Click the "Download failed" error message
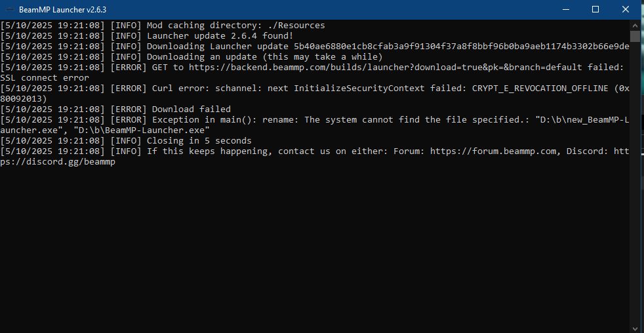The width and height of the screenshot is (644, 333). point(191,109)
